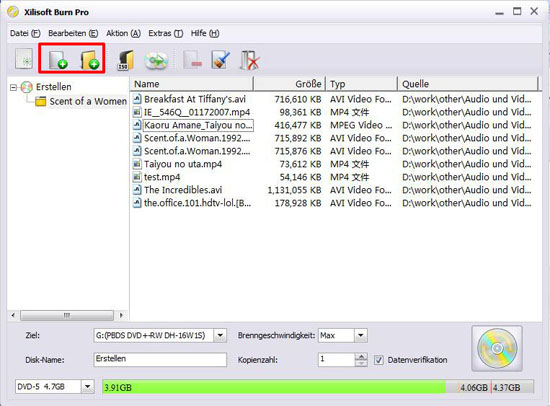
Task: Open the Hilfe menu
Action: click(205, 33)
